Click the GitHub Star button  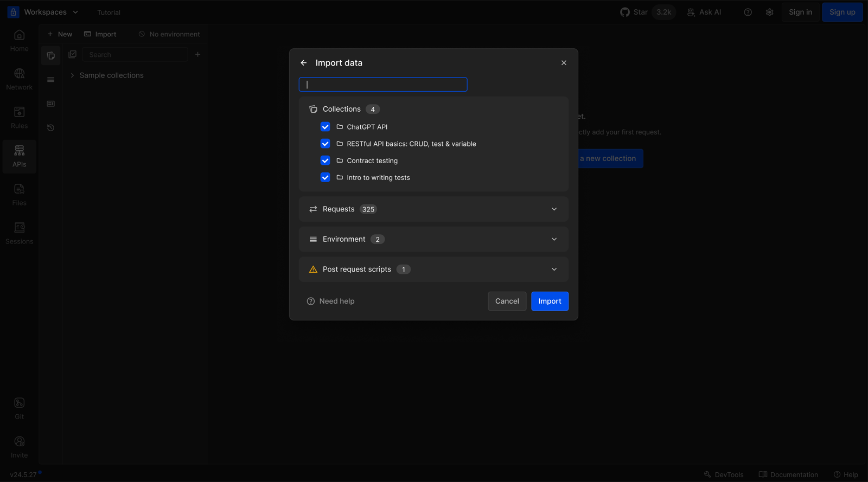[647, 12]
